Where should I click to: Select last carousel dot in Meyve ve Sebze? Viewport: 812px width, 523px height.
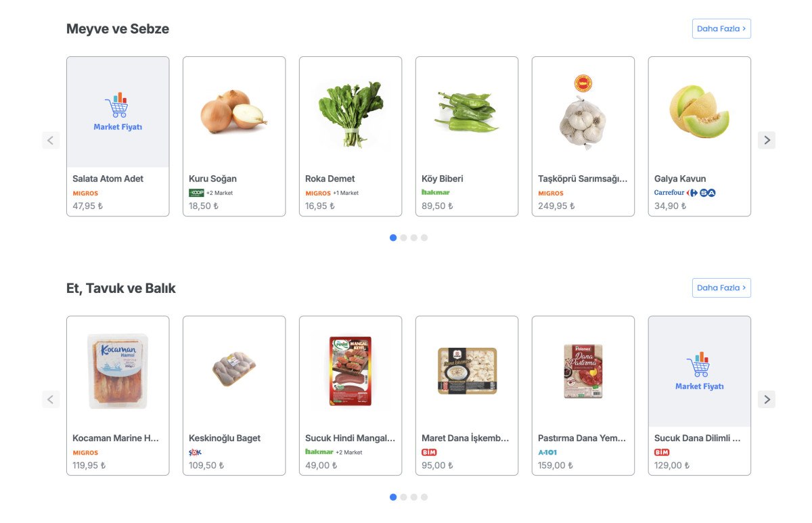(x=424, y=237)
